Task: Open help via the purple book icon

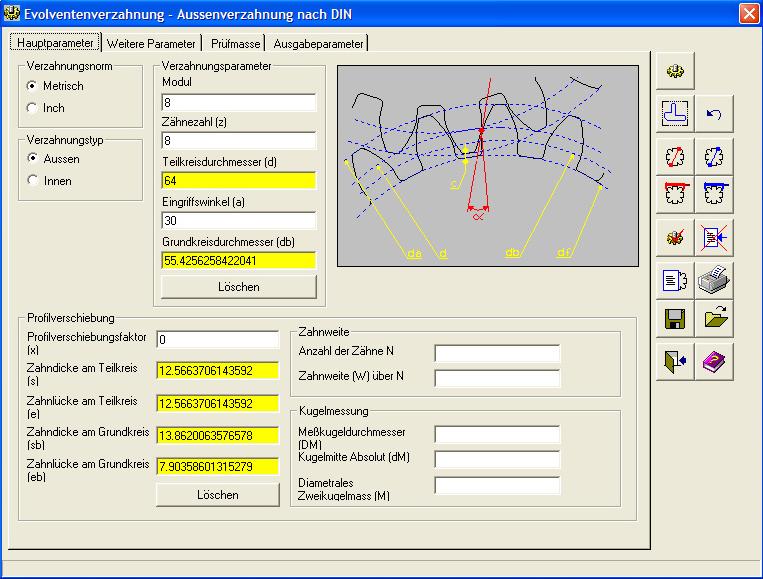Action: point(714,362)
